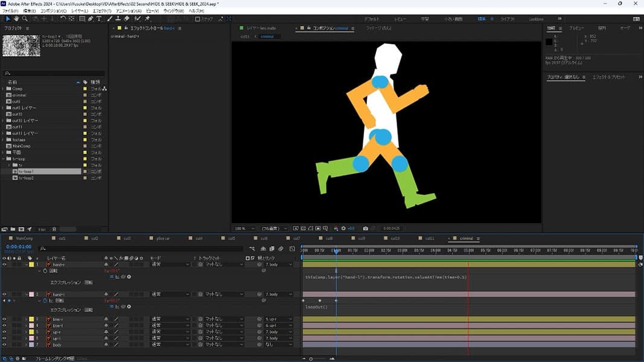
Task: Click the yellow label swatch of hand-r layer
Action: (x=31, y=264)
